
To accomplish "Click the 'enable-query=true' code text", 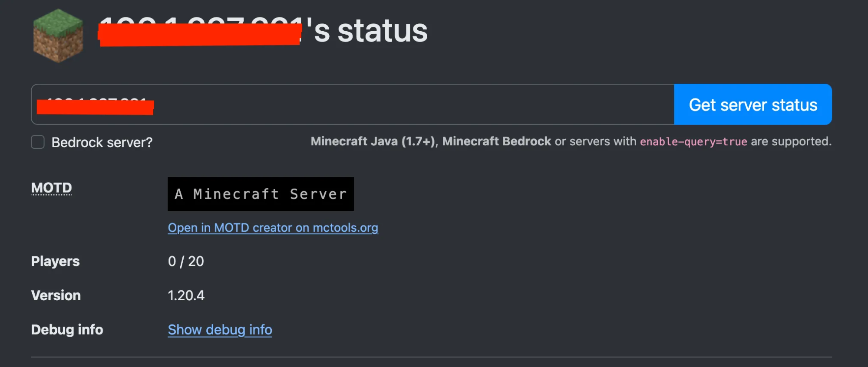I will pyautogui.click(x=693, y=142).
